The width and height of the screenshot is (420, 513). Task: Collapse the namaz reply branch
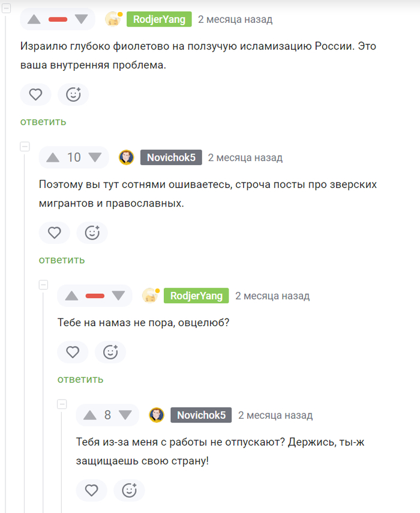[x=43, y=284]
